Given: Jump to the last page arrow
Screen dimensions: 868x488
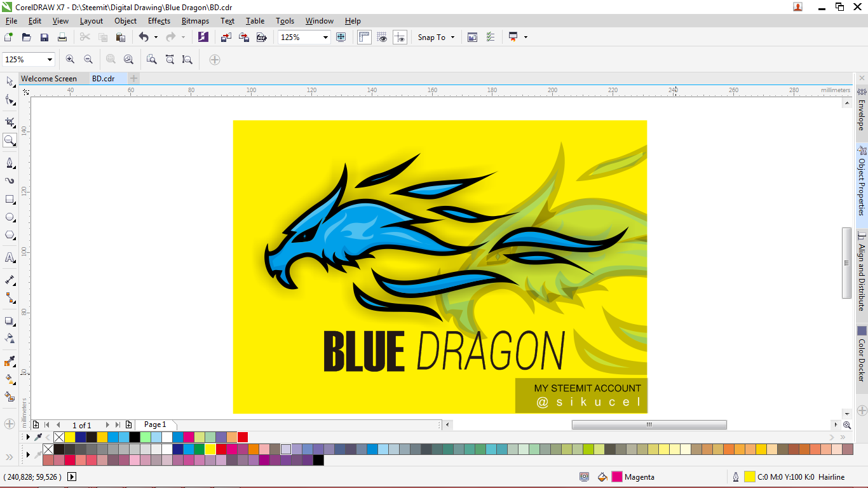Looking at the screenshot, I should 118,425.
